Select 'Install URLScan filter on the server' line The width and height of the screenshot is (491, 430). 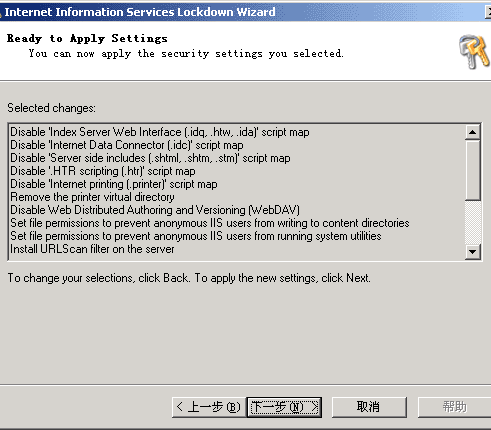tap(92, 249)
